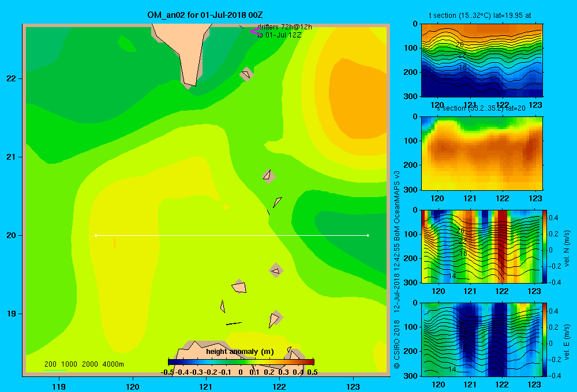Click the 'vel. E (m/s)' axis label

tap(567, 342)
